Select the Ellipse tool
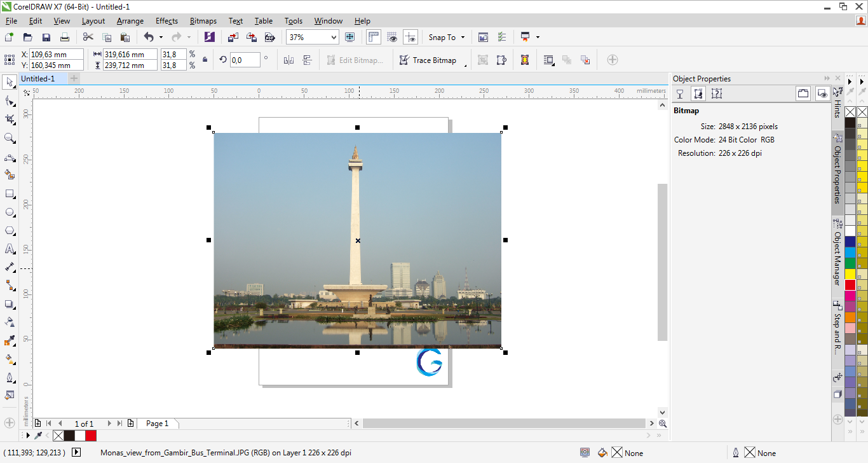This screenshot has height=463, width=868. [x=10, y=212]
